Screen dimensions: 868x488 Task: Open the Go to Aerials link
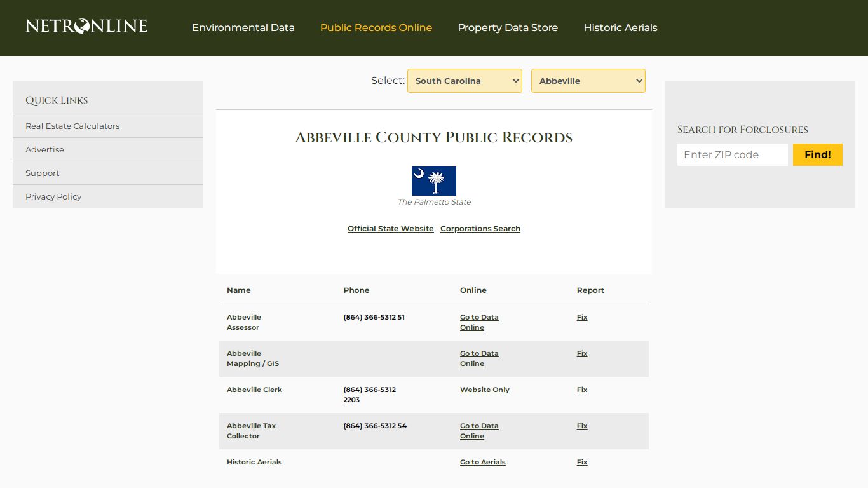(x=483, y=462)
